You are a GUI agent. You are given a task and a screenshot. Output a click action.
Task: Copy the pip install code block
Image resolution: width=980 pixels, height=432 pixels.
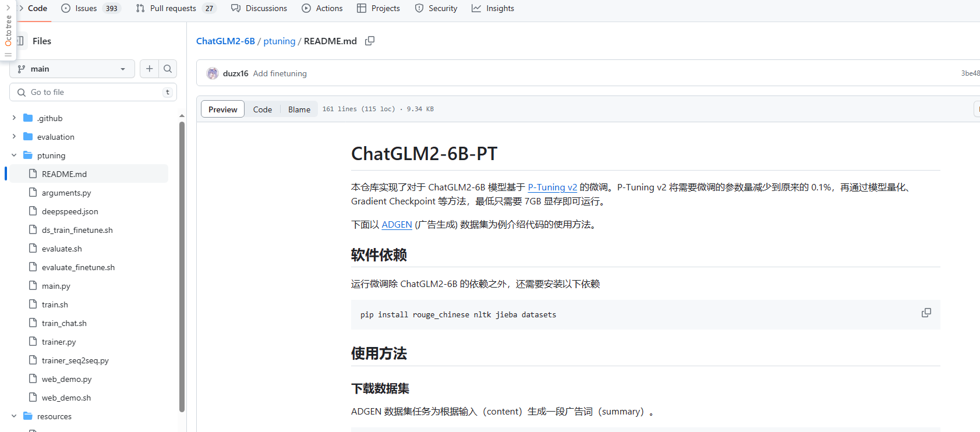coord(926,313)
